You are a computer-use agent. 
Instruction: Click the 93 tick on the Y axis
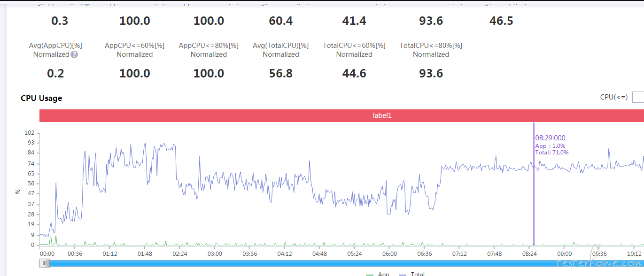[31, 143]
